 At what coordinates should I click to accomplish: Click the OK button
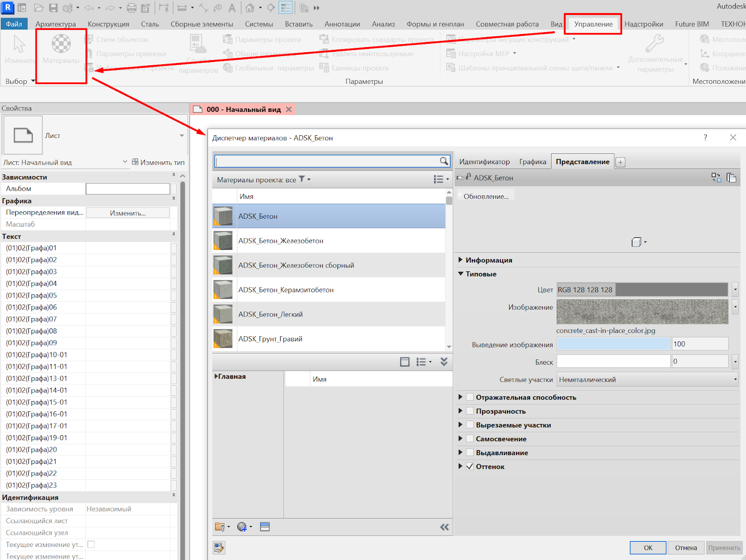648,547
